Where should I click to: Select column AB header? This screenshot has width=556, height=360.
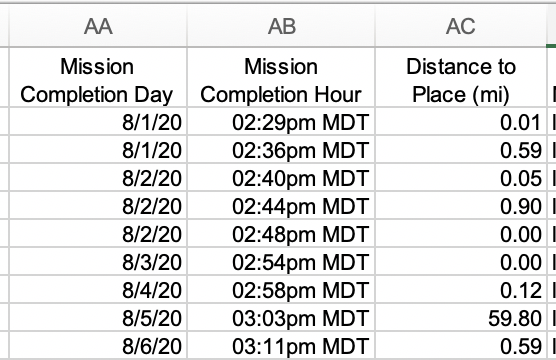[281, 26]
